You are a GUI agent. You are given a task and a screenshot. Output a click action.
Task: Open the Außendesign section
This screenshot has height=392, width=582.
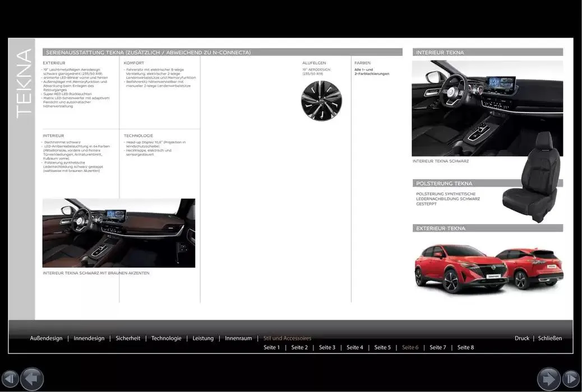click(46, 338)
